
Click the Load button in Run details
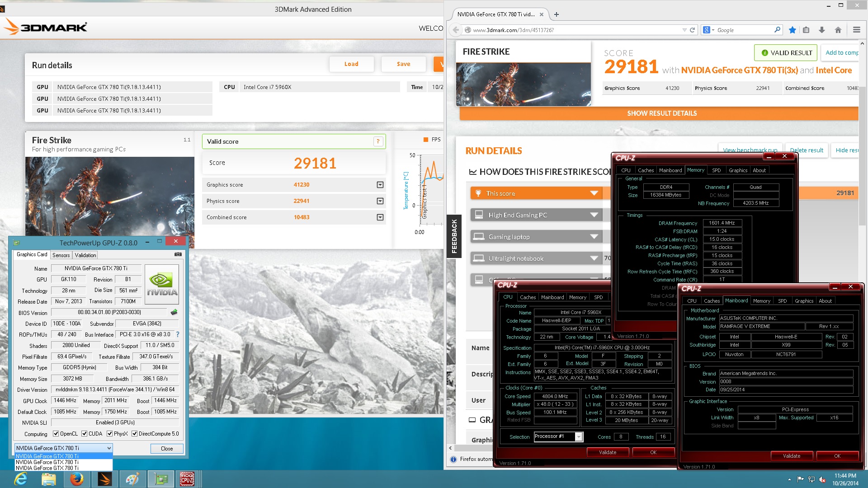point(351,64)
